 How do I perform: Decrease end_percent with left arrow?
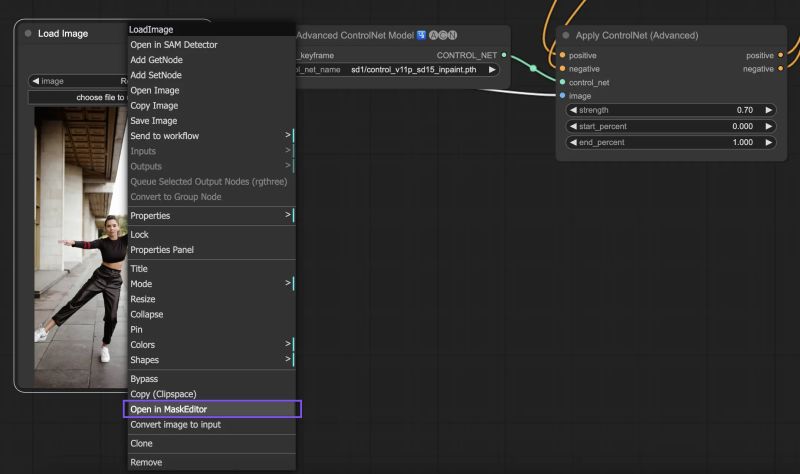573,142
